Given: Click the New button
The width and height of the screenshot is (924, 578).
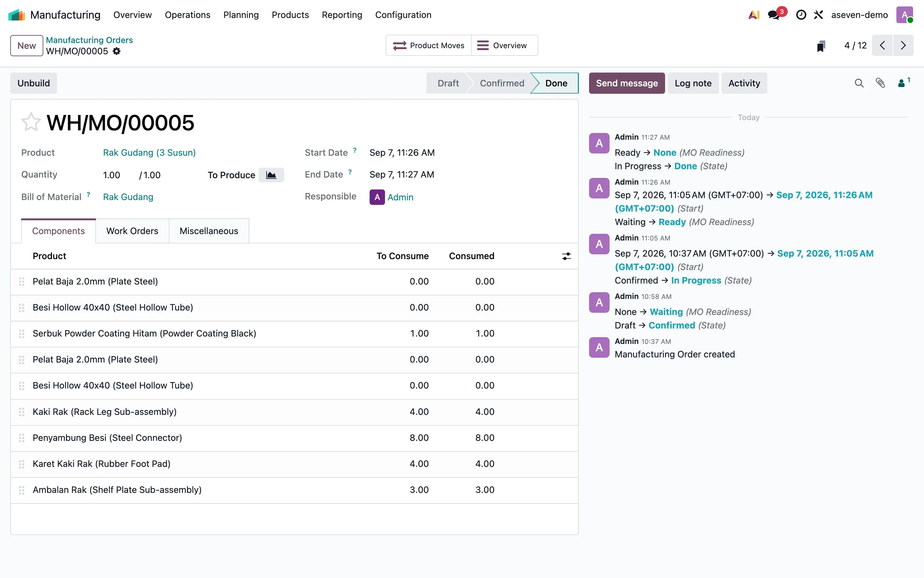Looking at the screenshot, I should click(x=27, y=46).
